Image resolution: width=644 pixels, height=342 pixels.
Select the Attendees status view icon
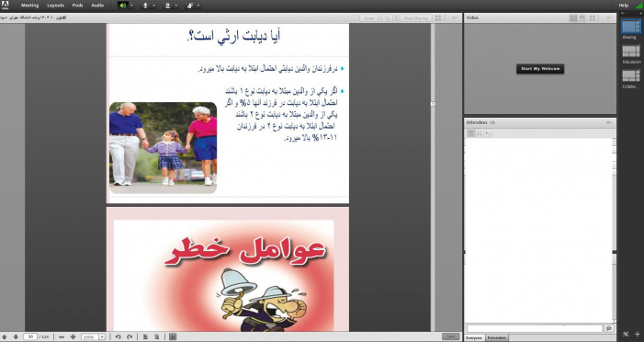coord(488,133)
